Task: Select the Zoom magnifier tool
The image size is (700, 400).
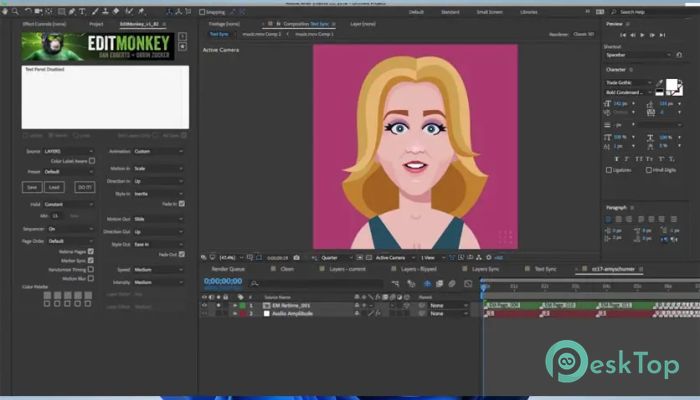Action: 15,12
